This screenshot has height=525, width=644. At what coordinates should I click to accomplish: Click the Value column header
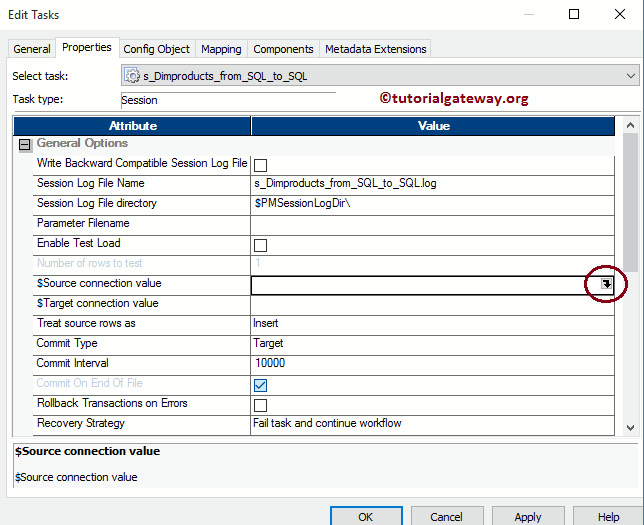coord(433,126)
